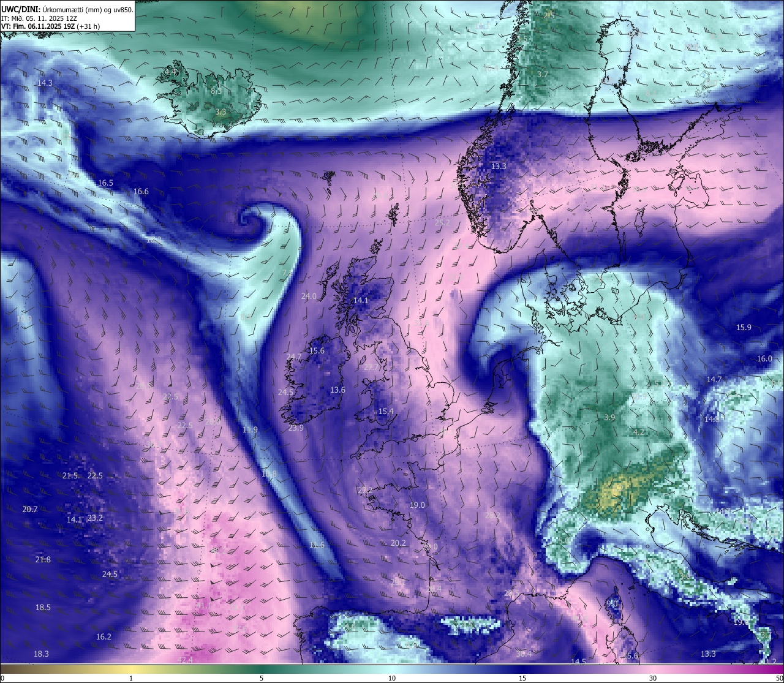Click the 15.6 value over northern Ireland

(x=317, y=351)
